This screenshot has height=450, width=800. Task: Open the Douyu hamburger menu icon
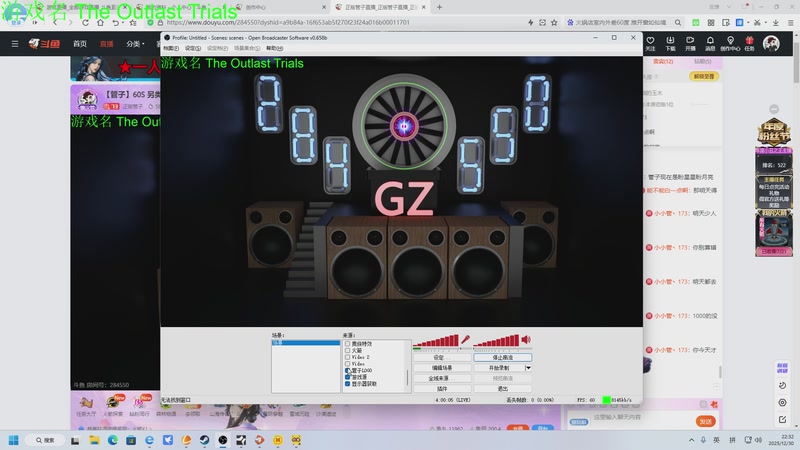point(15,44)
